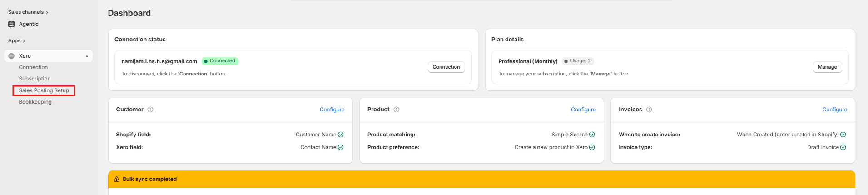Image resolution: width=868 pixels, height=195 pixels.
Task: Click the Draft Invoice value
Action: (x=823, y=147)
